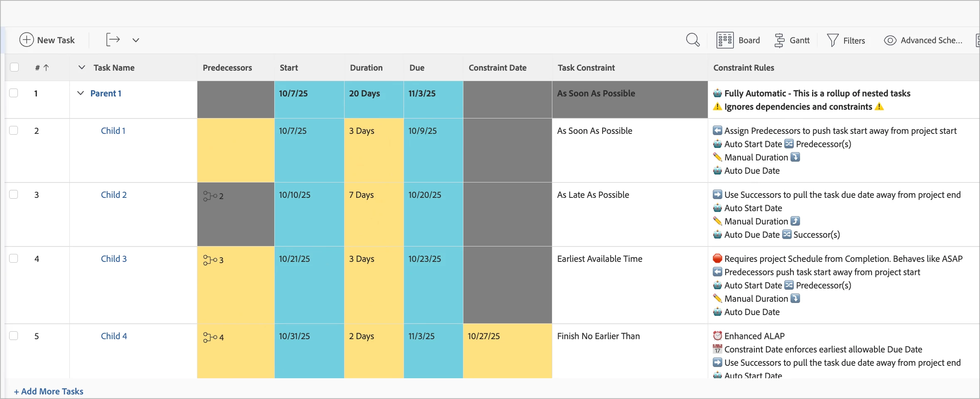Open the search magnifier icon
The image size is (980, 399).
[x=693, y=40]
